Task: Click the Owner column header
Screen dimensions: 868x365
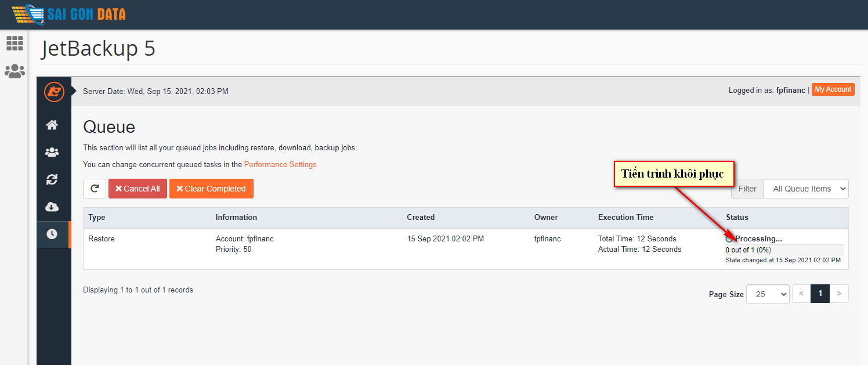Action: (546, 217)
